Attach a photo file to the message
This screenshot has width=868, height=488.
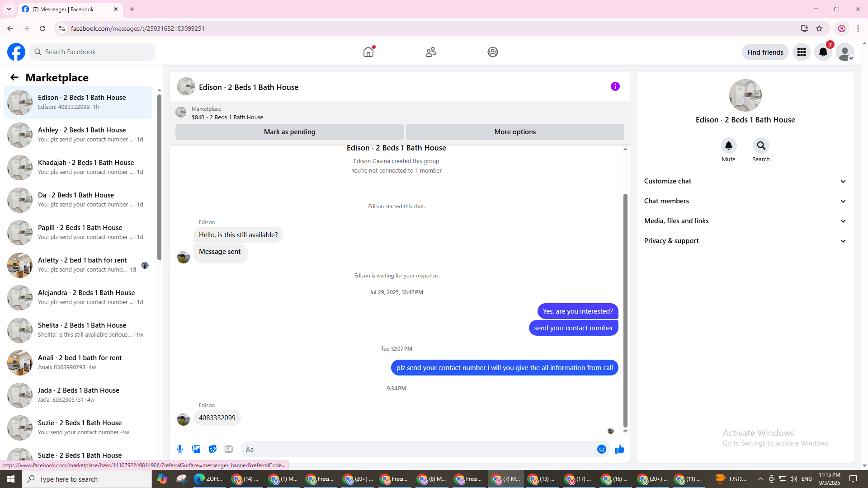coord(196,449)
